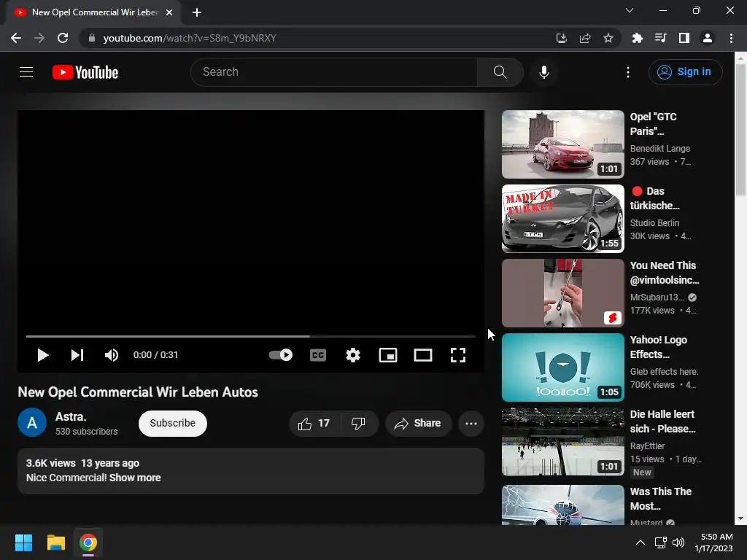
Task: Open Benedikt Lange channel name
Action: (659, 149)
